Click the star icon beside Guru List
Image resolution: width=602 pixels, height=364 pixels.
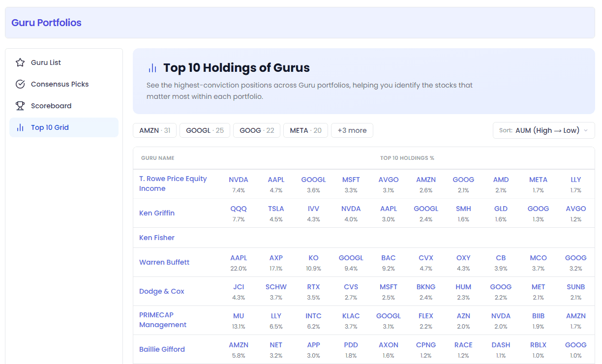pos(20,62)
